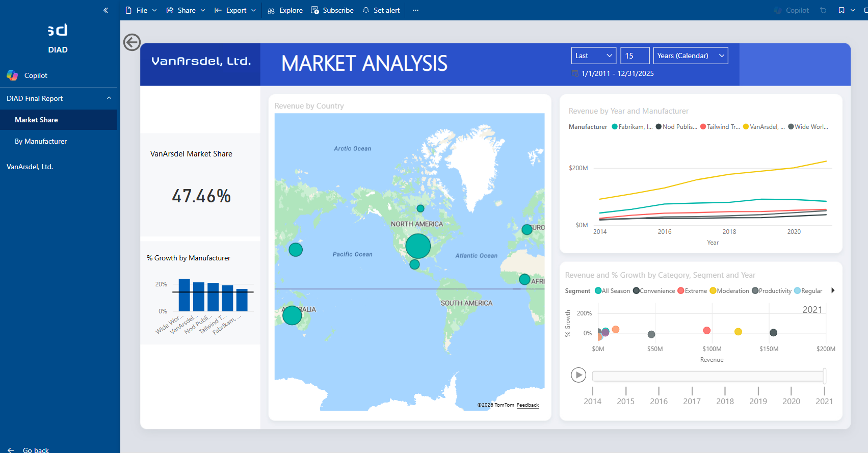Open Copilot from the sidebar

click(58, 75)
